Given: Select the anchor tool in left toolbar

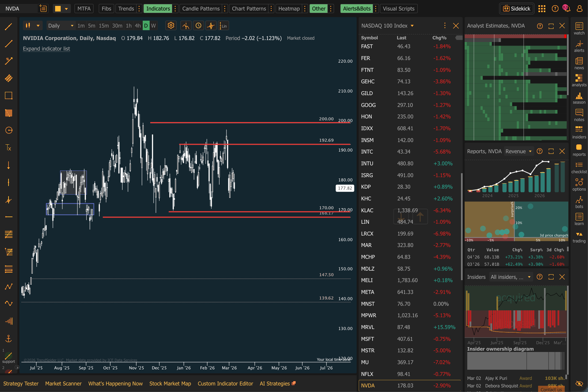Looking at the screenshot, I should (x=9, y=338).
